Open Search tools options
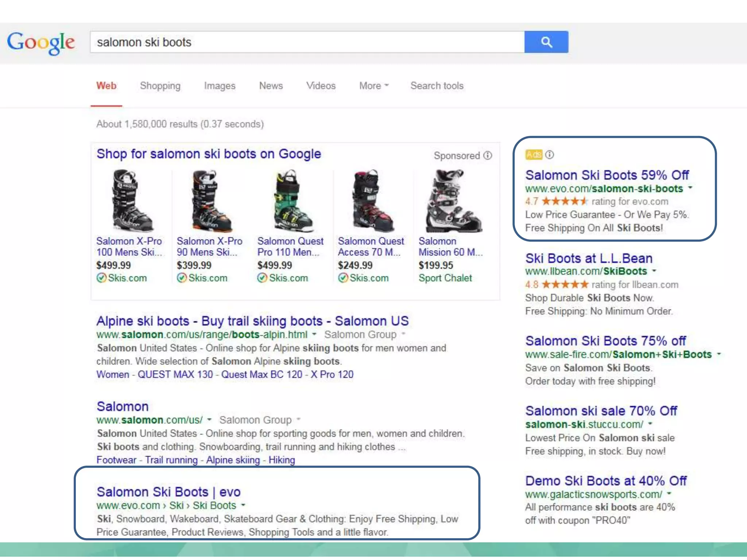 coord(437,86)
